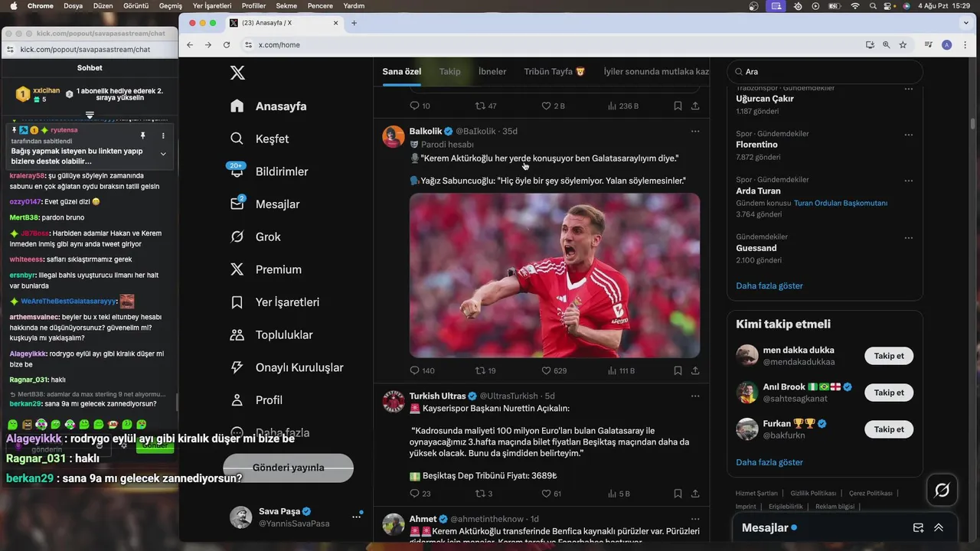Like the Balkolik post

tap(554, 370)
